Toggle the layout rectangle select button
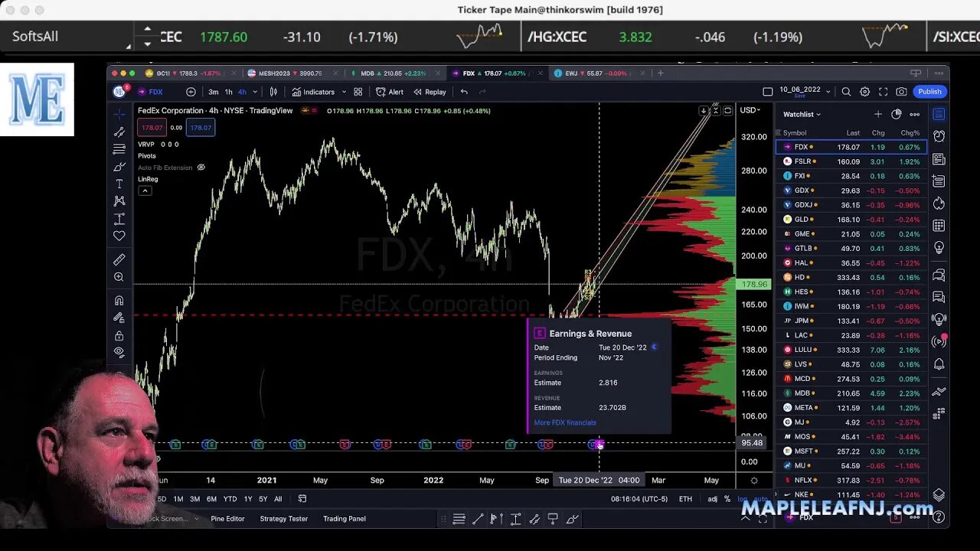 tap(768, 92)
